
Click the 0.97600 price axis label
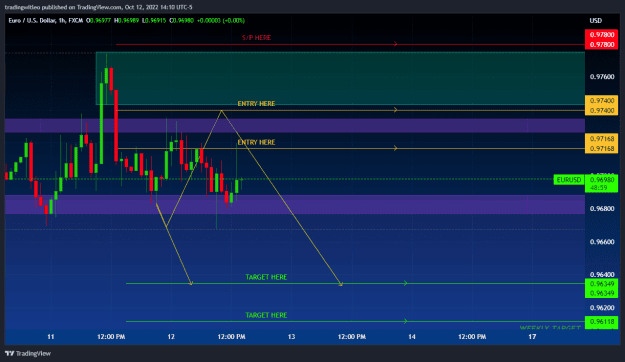point(602,77)
